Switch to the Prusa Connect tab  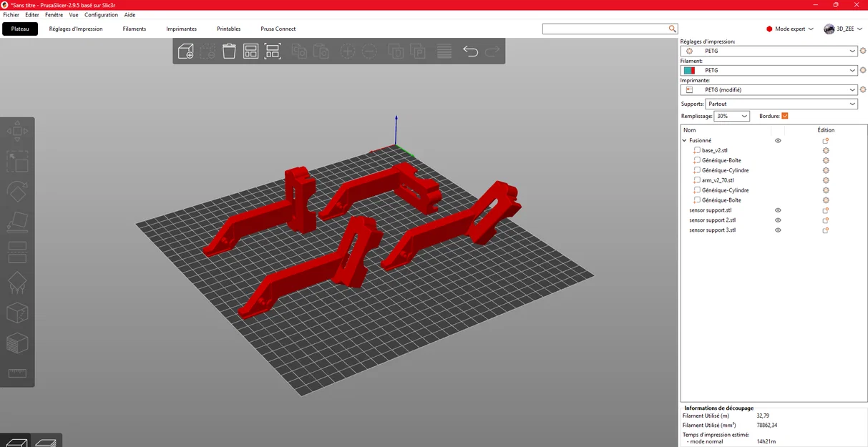click(x=278, y=29)
